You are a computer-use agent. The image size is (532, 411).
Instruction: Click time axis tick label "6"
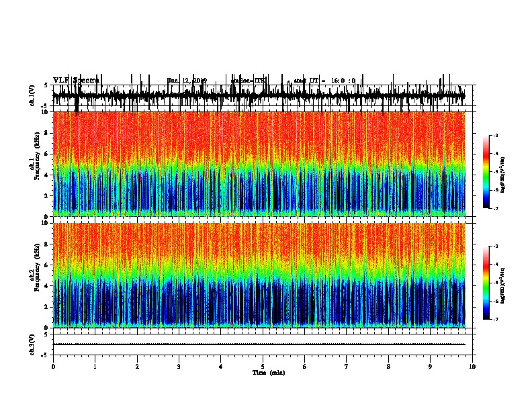tap(305, 367)
